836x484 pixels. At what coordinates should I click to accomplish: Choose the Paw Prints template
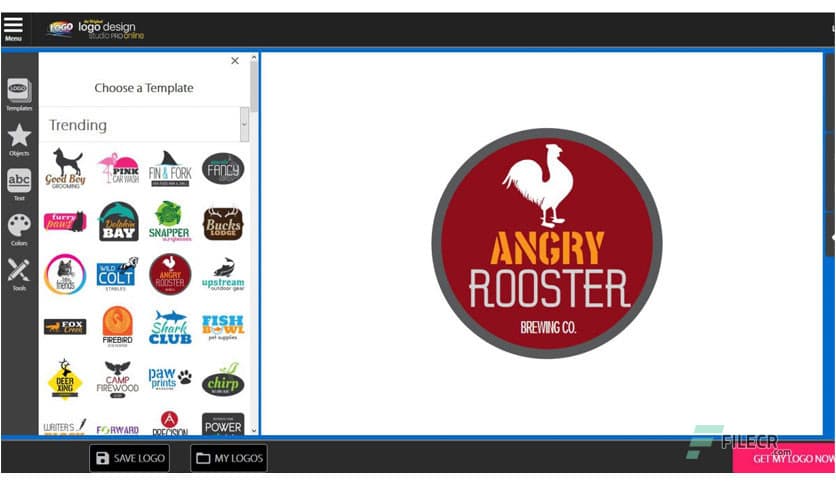point(170,378)
